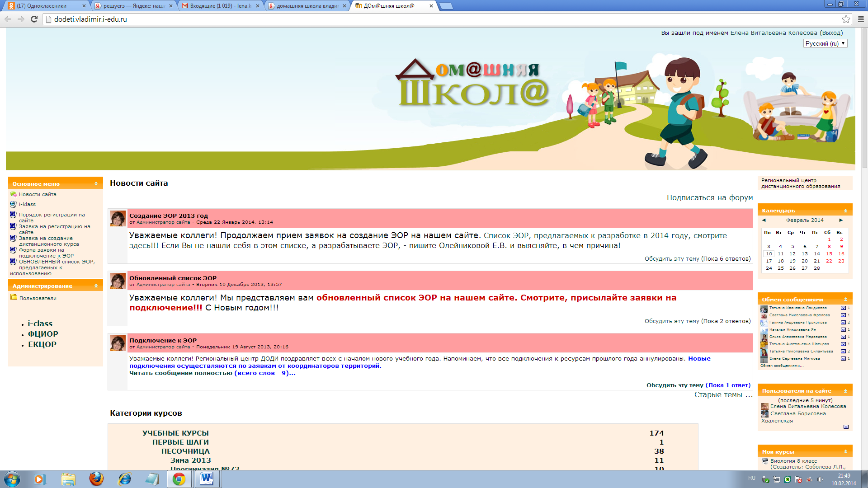Go back with the browser back arrow
Viewport: 868px width, 488px height.
point(8,19)
